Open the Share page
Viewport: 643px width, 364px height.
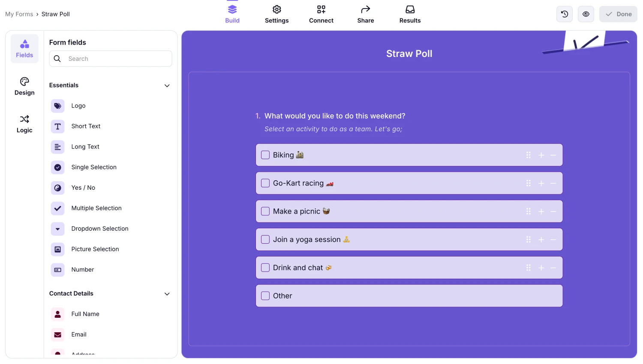[x=365, y=14]
